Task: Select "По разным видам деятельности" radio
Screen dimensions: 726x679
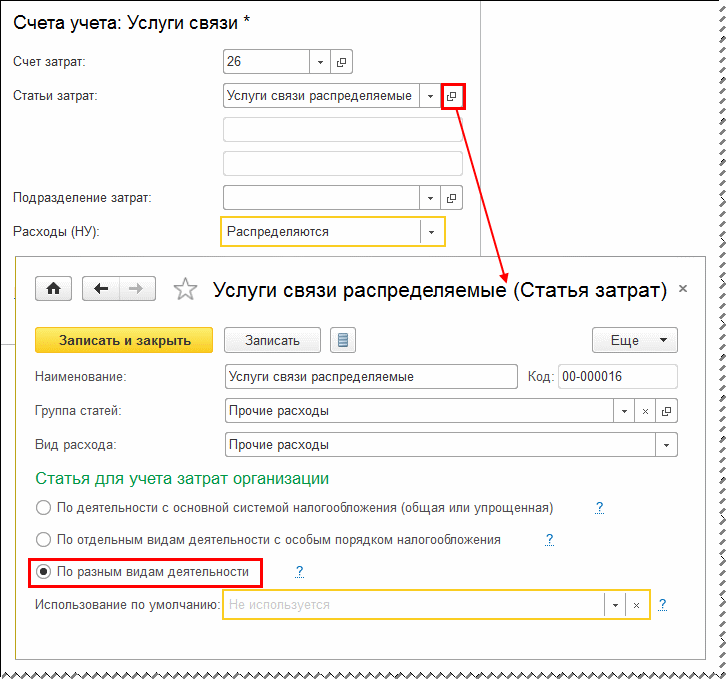Action: 44,572
